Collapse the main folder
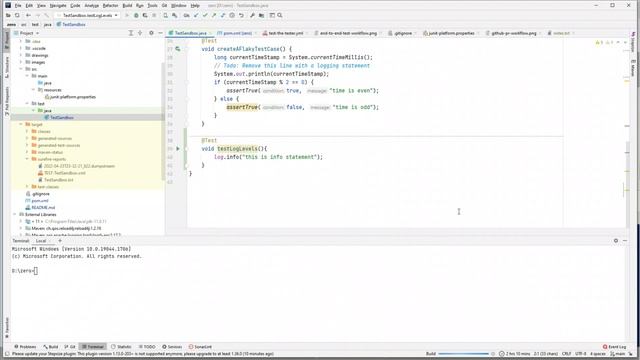640x360 pixels. coord(27,76)
